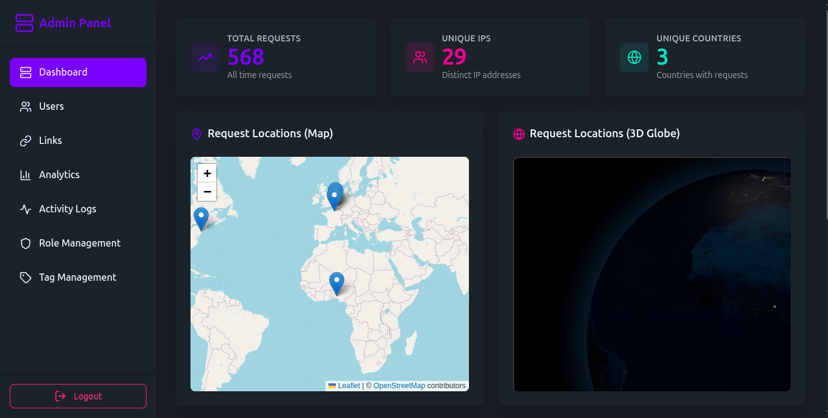Image resolution: width=828 pixels, height=418 pixels.
Task: Click the 3D globe view
Action: [x=652, y=274]
